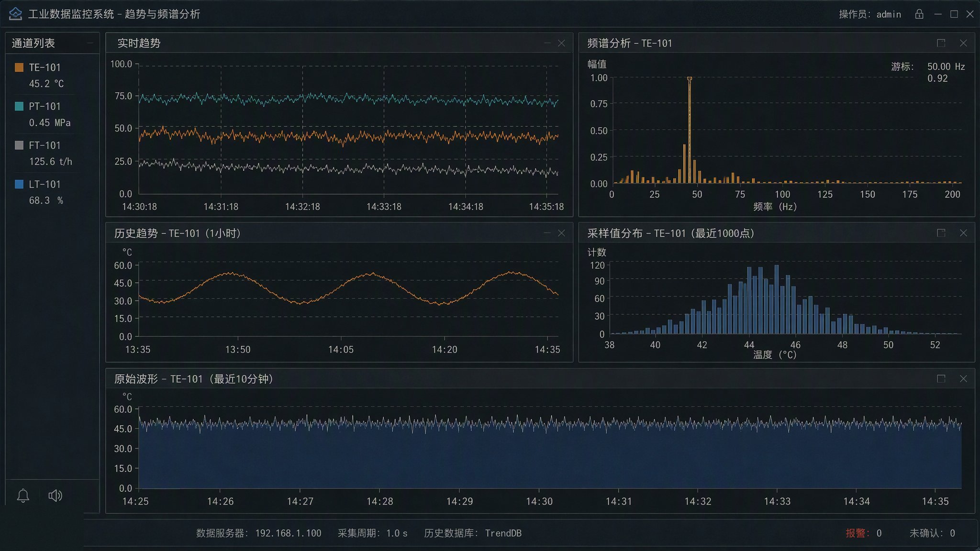Select the TE-101 channel label
This screenshot has width=980, height=551.
coord(45,67)
